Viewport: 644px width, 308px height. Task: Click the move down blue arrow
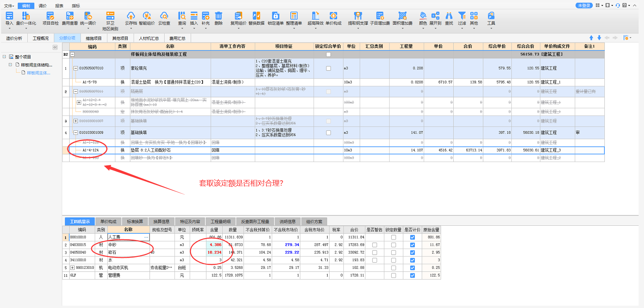point(599,38)
